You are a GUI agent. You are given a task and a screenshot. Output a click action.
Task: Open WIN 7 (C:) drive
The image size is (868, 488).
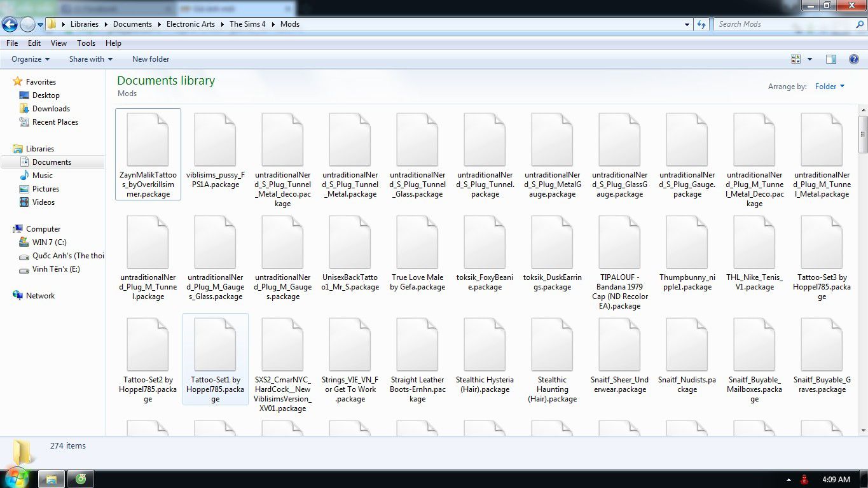tap(49, 242)
